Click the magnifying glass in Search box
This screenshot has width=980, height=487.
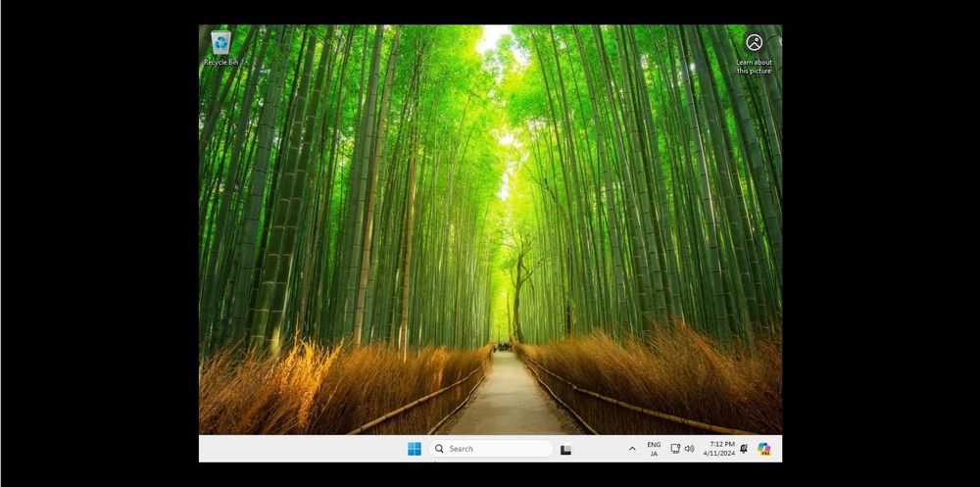(439, 449)
